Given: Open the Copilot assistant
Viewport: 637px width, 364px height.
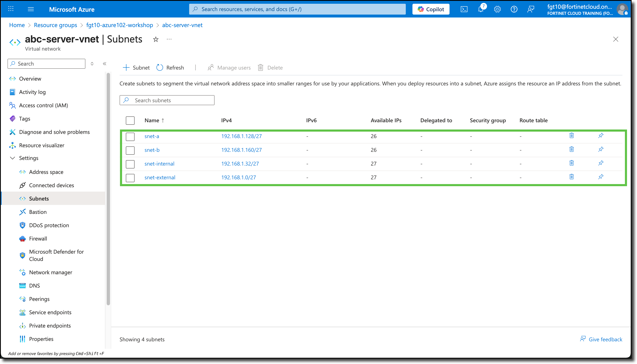Looking at the screenshot, I should [431, 9].
